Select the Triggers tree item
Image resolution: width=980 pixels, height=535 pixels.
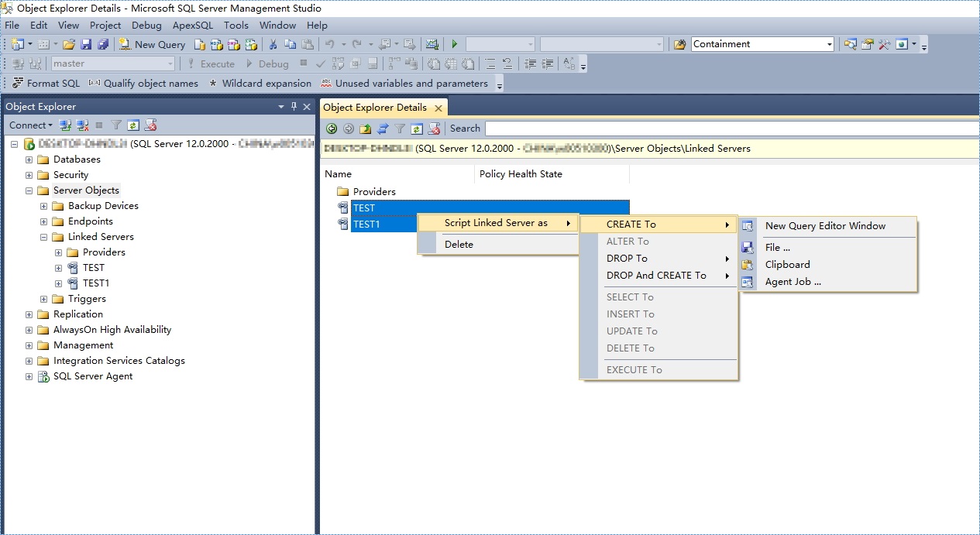(x=87, y=299)
